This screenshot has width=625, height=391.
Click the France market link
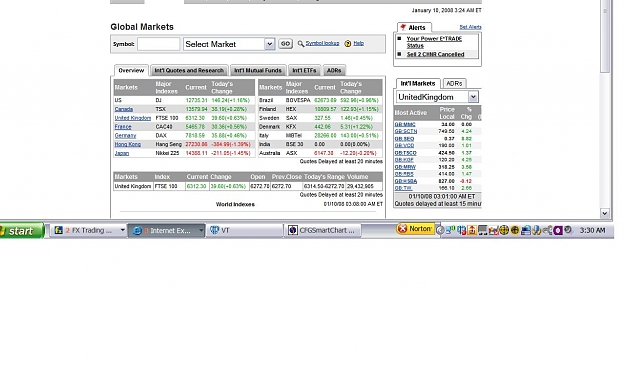pos(123,126)
